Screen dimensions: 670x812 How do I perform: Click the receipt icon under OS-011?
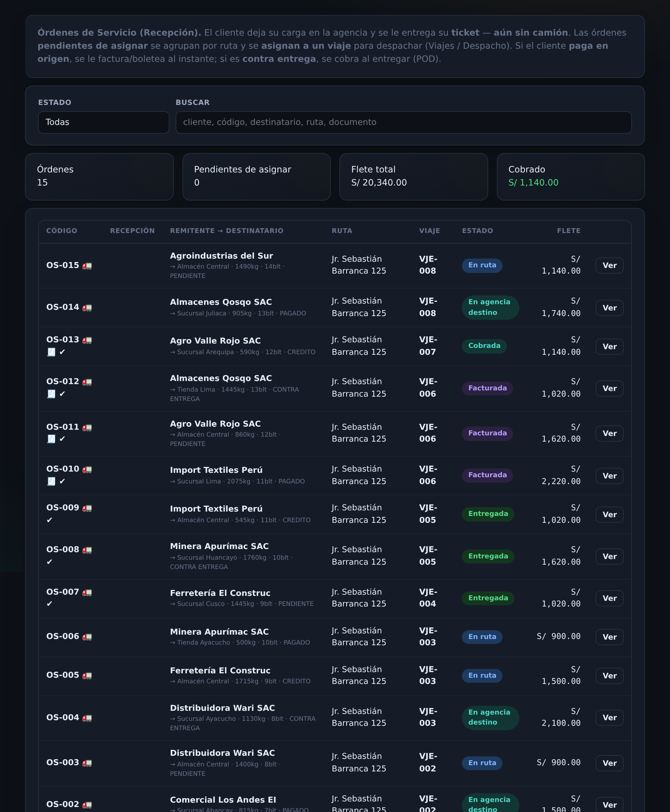[x=51, y=438]
